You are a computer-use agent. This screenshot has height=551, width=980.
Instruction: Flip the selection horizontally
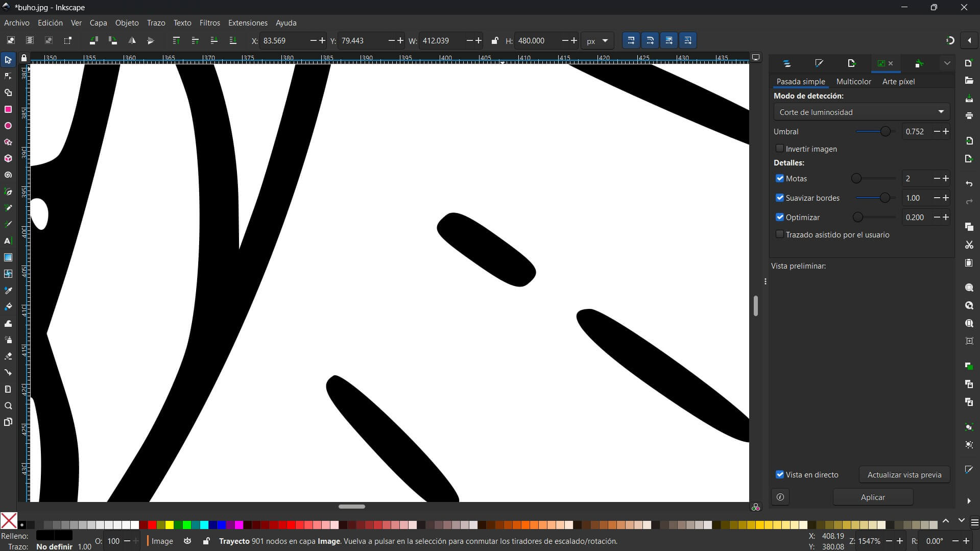tap(132, 40)
